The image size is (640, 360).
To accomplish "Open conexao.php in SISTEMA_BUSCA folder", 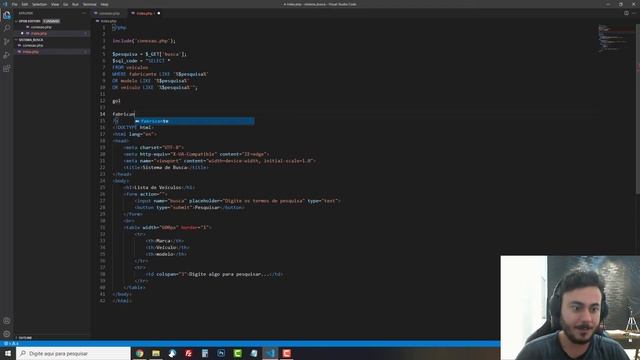I will pyautogui.click(x=33, y=45).
